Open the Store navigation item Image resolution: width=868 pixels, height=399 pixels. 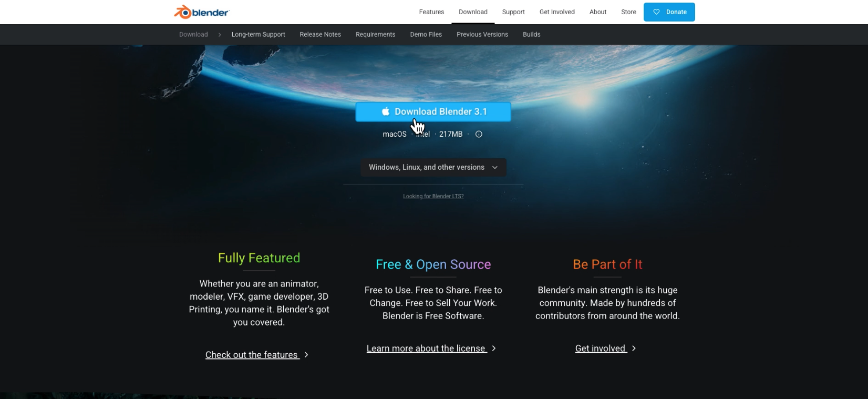tap(628, 12)
